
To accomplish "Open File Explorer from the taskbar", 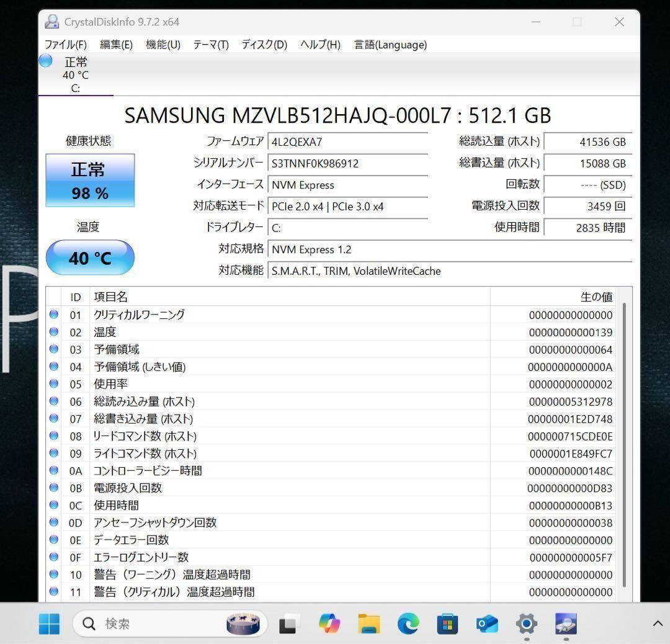I will coord(368,624).
